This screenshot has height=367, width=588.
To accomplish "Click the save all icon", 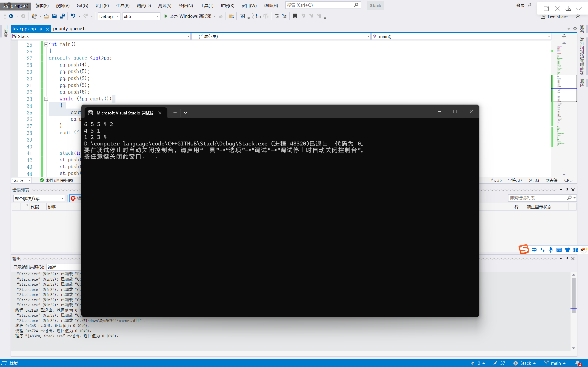I will click(x=62, y=16).
